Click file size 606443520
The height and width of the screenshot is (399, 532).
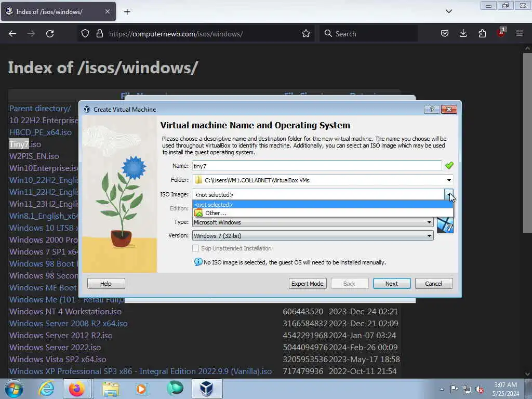pos(303,312)
